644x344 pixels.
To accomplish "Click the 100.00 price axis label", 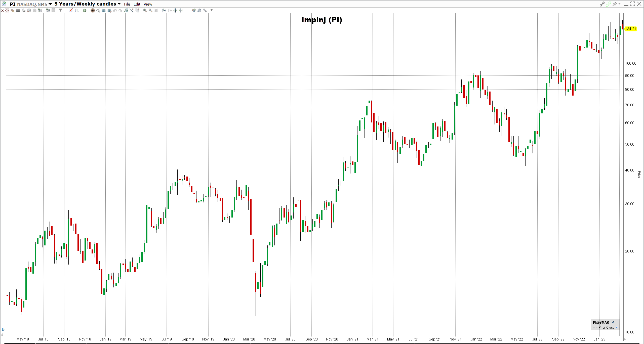I will tap(630, 63).
